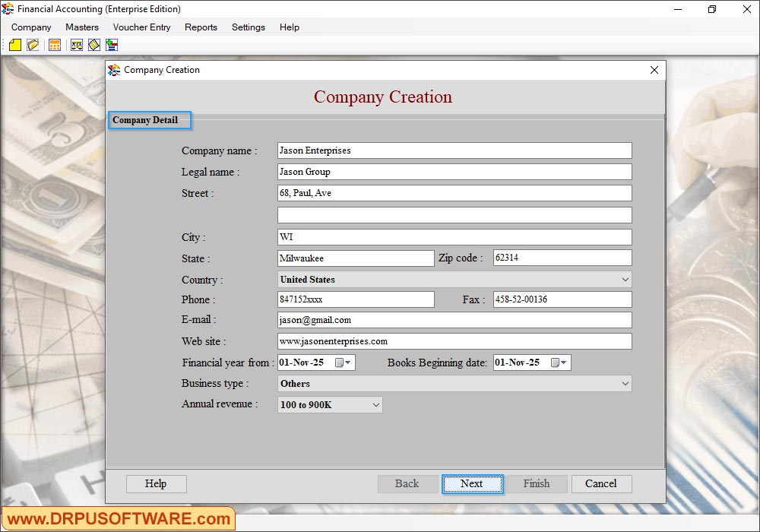This screenshot has width=760, height=532.
Task: Click the add voucher toolbar icon
Action: [x=111, y=45]
